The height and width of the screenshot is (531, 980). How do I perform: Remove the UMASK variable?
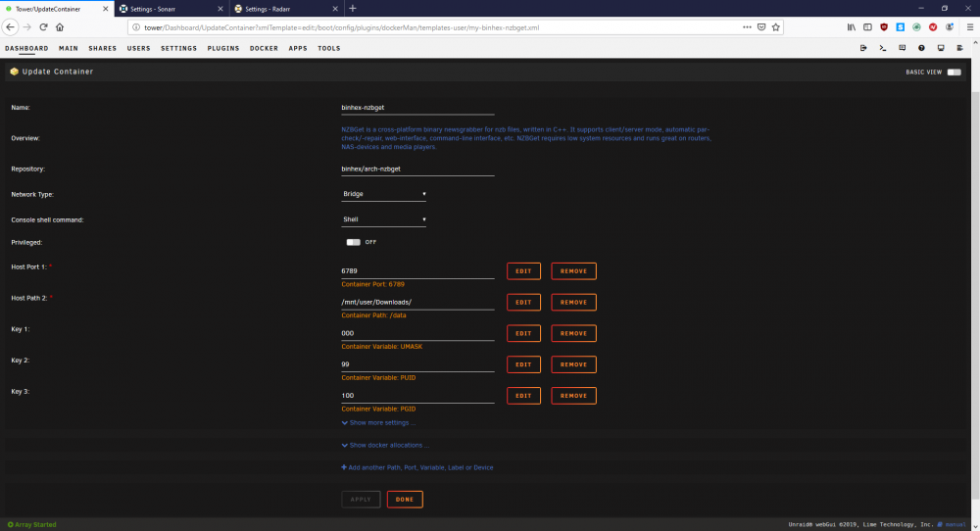tap(573, 334)
